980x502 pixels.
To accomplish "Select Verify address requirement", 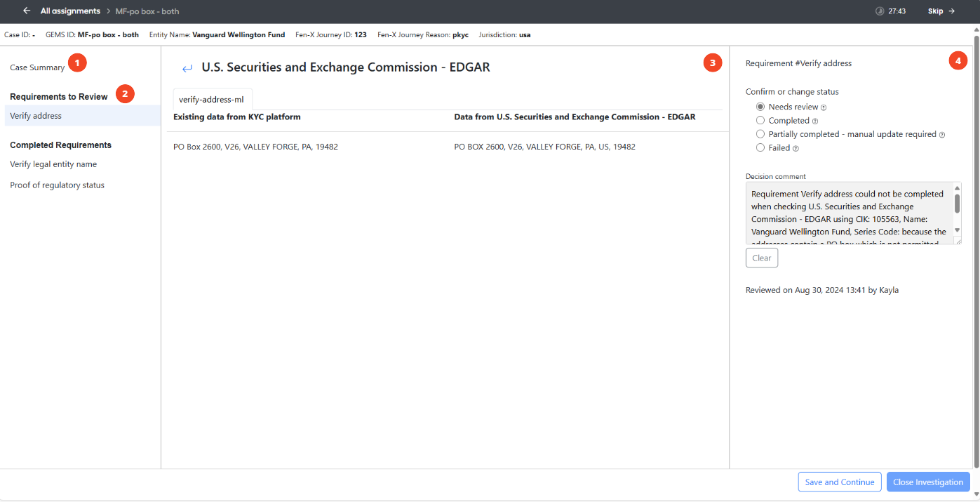I will pos(83,116).
